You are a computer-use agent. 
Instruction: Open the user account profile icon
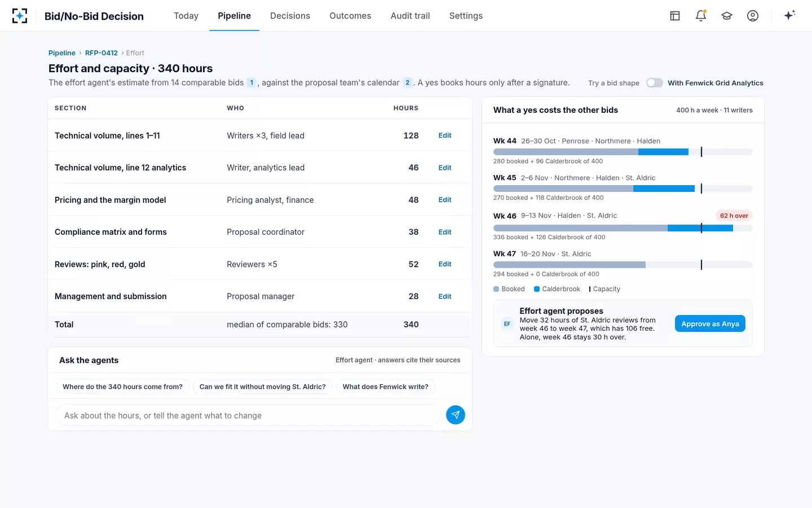(x=753, y=16)
